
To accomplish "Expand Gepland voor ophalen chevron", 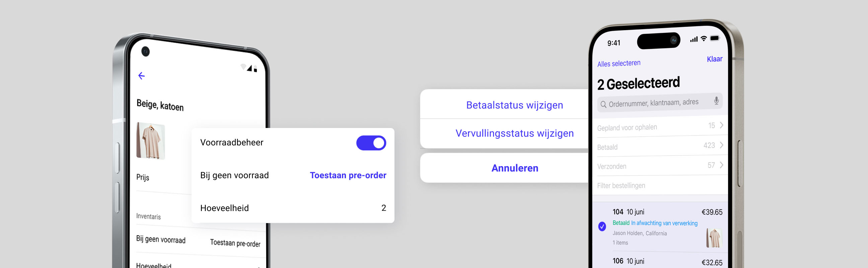I will 721,125.
